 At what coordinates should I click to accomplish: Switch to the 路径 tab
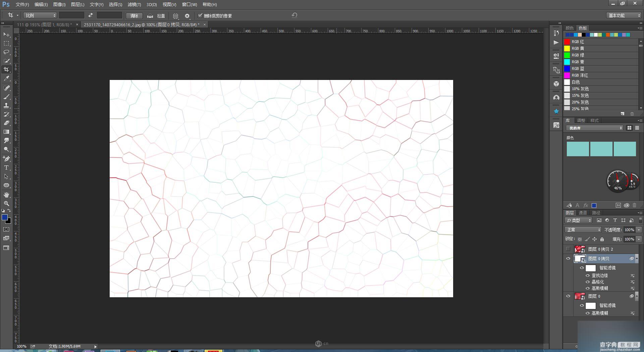[596, 213]
